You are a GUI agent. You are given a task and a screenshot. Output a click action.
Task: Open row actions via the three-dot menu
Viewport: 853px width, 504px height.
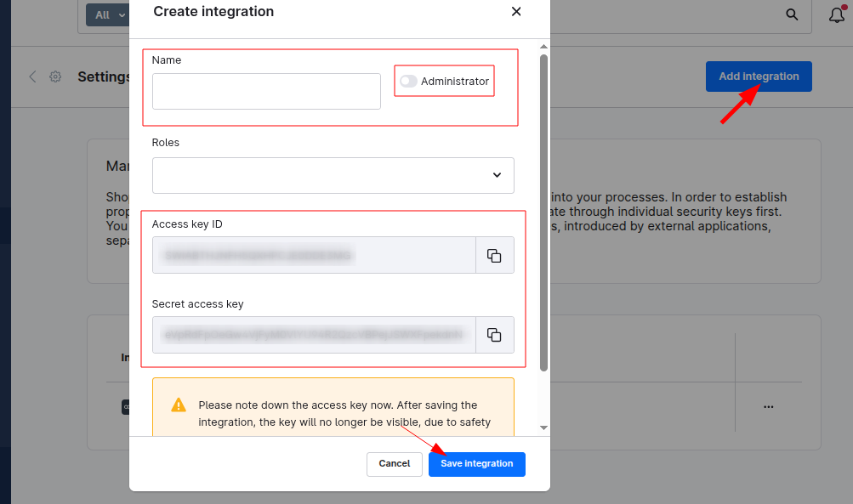(768, 406)
